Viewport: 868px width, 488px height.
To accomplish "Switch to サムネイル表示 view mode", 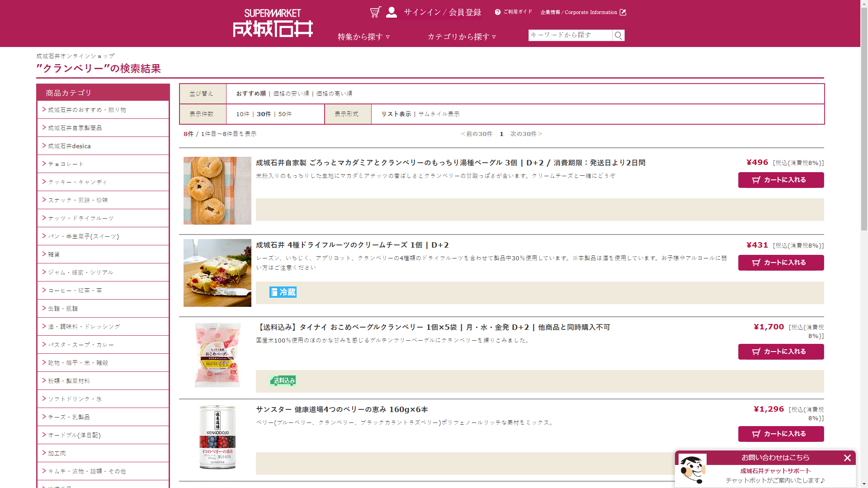I will click(x=439, y=114).
